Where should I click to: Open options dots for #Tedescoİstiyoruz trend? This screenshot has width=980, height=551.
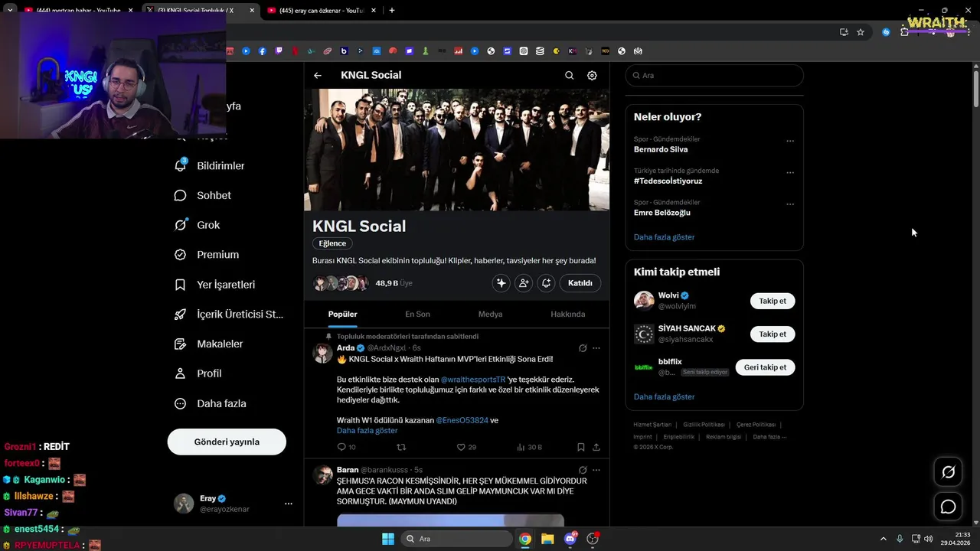790,172
